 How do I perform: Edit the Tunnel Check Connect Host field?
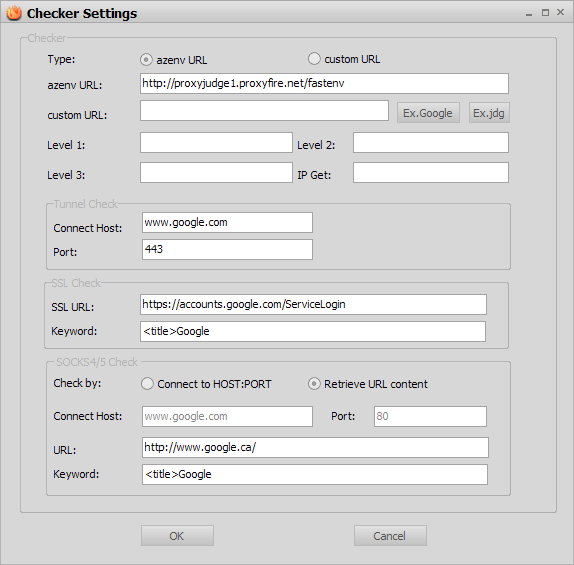(227, 222)
